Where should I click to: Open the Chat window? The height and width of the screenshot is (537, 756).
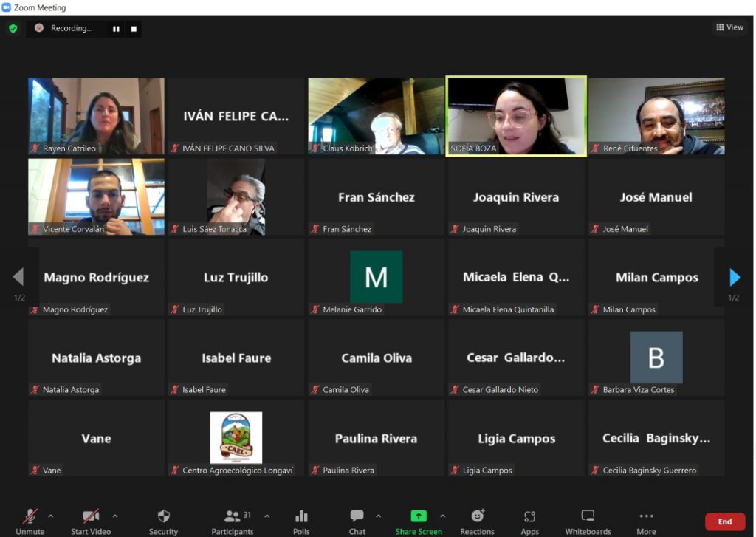357,520
